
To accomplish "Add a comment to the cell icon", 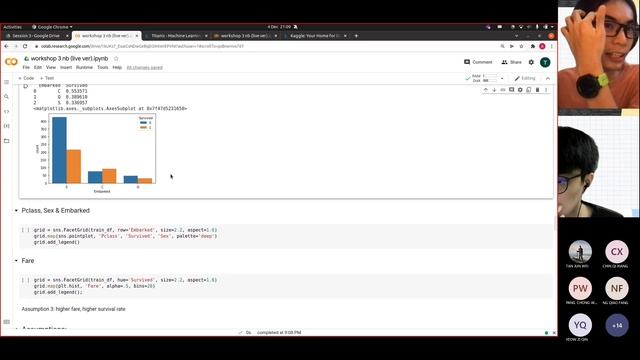I will coord(511,90).
